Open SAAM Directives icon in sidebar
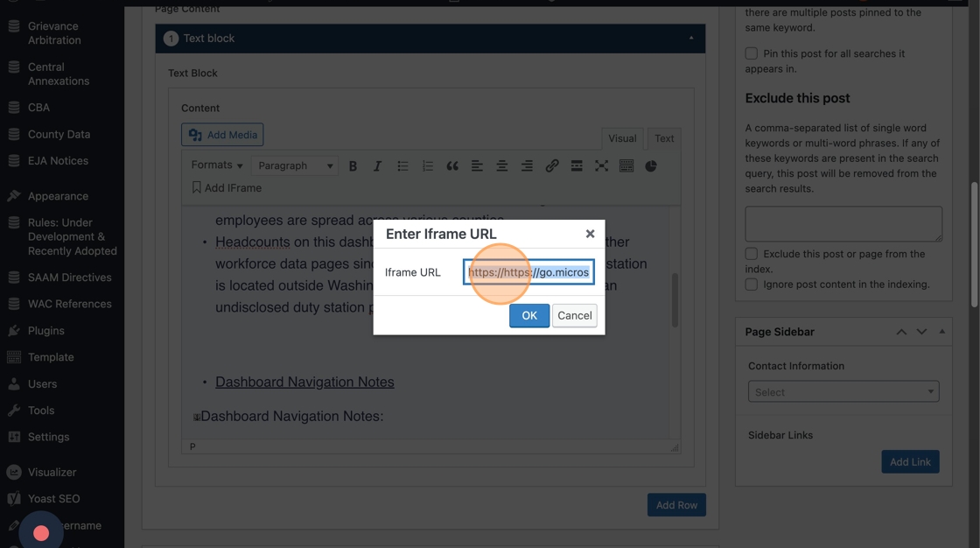 (x=14, y=278)
